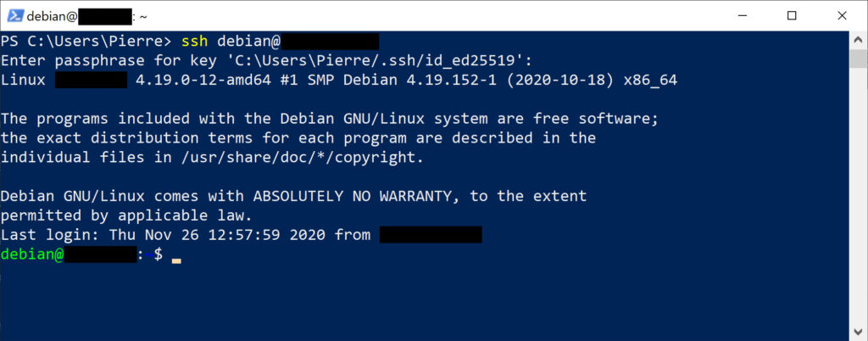Screen dimensions: 868x341
Task: Click the scrollbar up arrow
Action: tap(858, 40)
